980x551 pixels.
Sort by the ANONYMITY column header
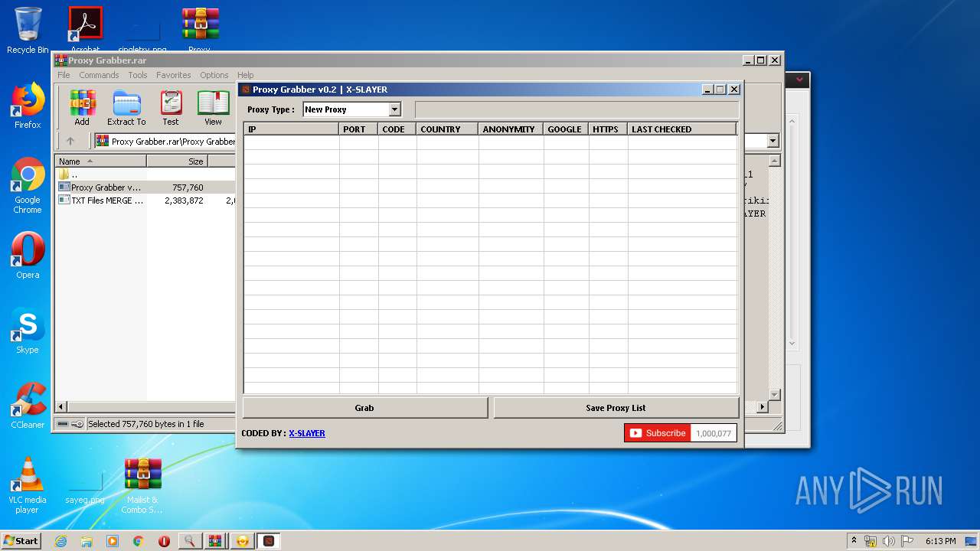(x=511, y=129)
